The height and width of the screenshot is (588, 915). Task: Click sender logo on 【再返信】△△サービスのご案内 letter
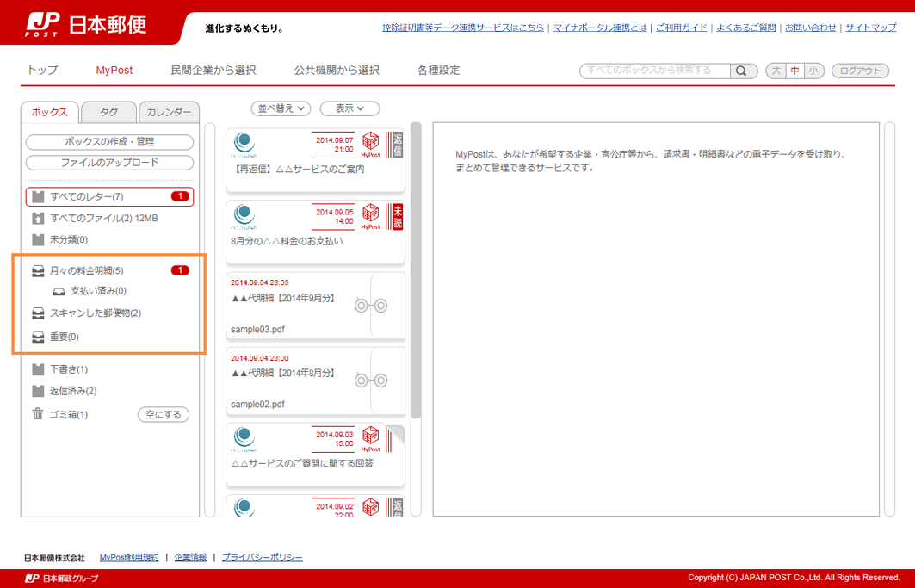[244, 145]
